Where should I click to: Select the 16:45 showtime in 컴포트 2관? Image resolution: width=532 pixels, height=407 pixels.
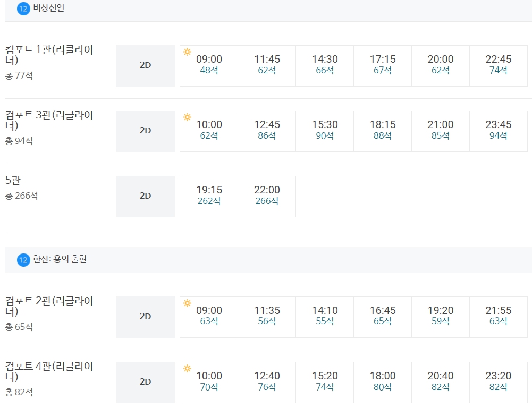[383, 317]
